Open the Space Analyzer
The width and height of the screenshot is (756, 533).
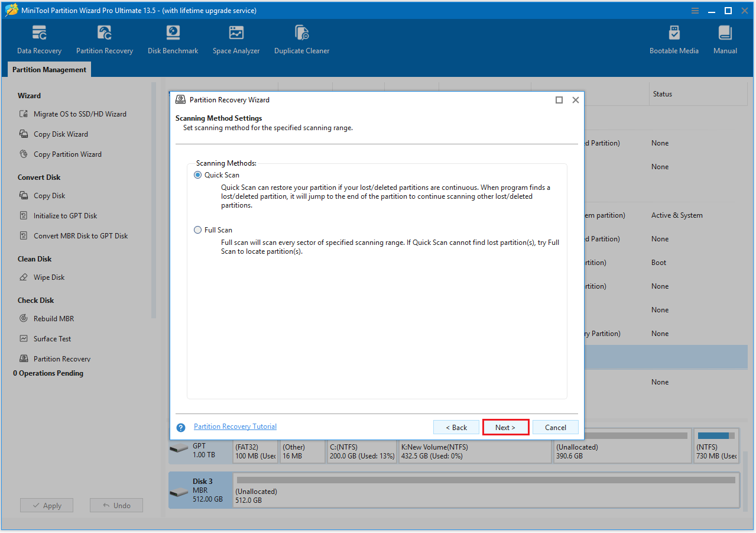(236, 38)
